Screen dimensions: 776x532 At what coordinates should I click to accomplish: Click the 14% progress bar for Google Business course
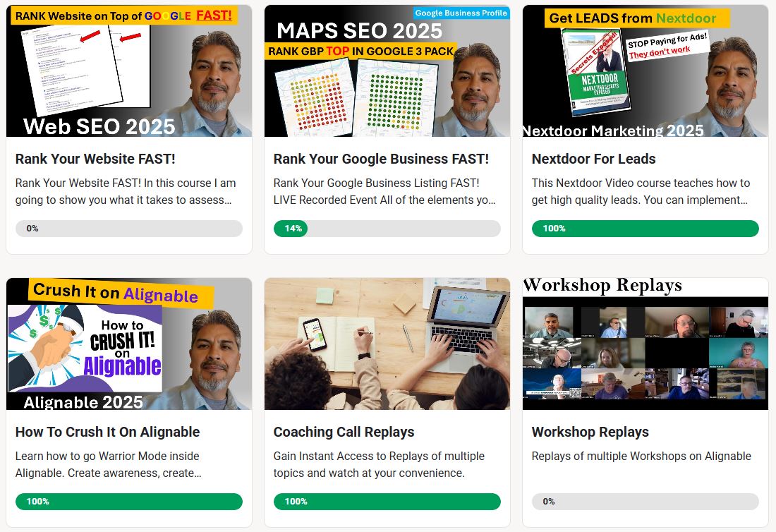tap(387, 229)
